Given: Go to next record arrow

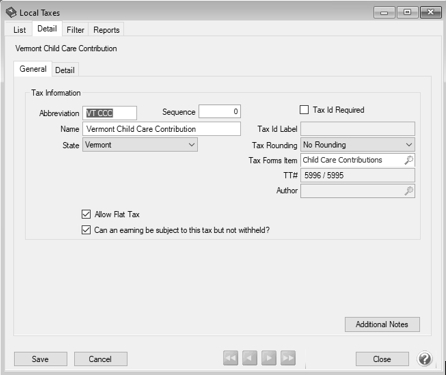Looking at the screenshot, I should pyautogui.click(x=269, y=358).
